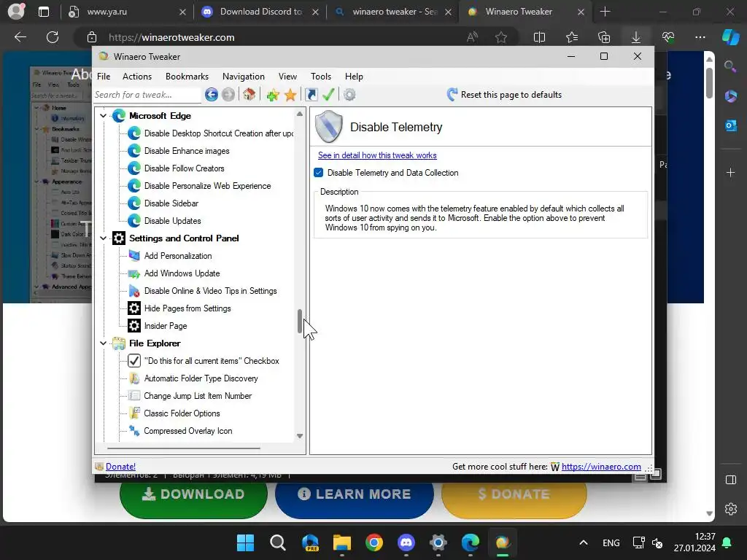Viewport: 747px width, 560px height.
Task: Select Automatic Folder Type Discovery tweak
Action: click(x=201, y=378)
